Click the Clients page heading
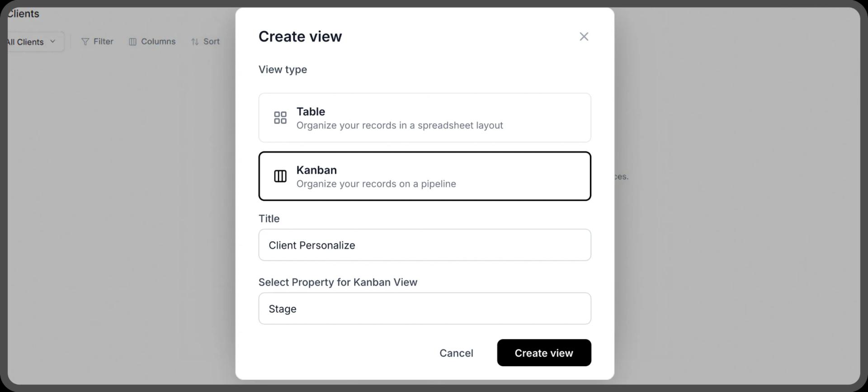The image size is (868, 392). [23, 14]
